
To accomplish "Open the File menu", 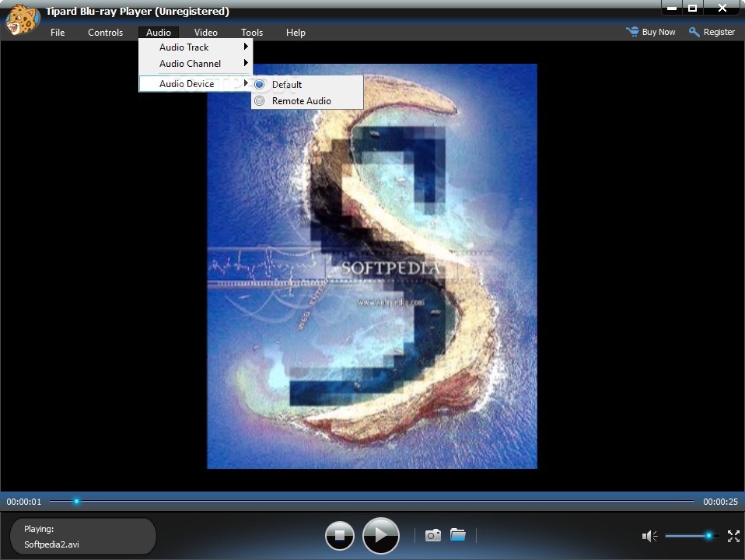I will tap(58, 33).
